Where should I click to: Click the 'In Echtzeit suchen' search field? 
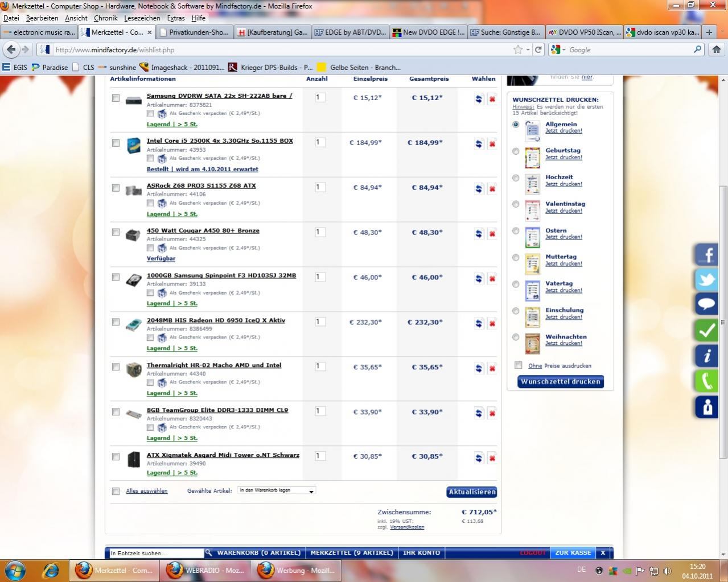pyautogui.click(x=156, y=553)
